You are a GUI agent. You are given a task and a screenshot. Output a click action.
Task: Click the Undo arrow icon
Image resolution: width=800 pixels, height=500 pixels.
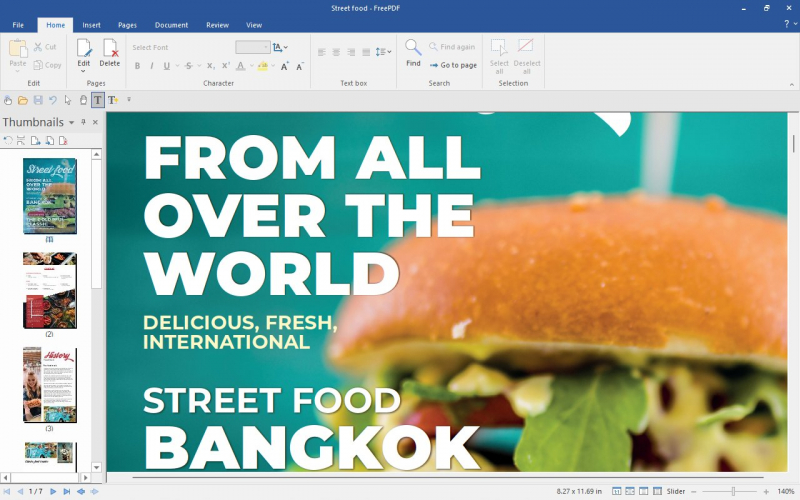53,100
